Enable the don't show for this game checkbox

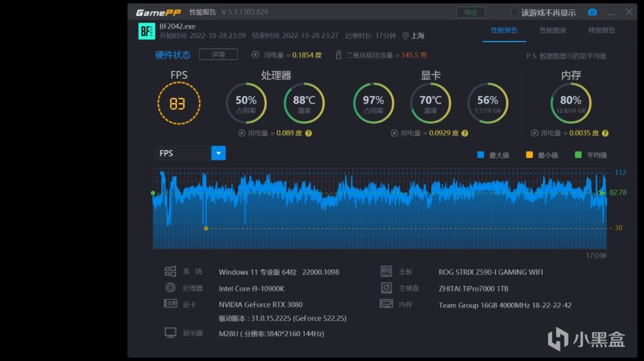pos(514,13)
